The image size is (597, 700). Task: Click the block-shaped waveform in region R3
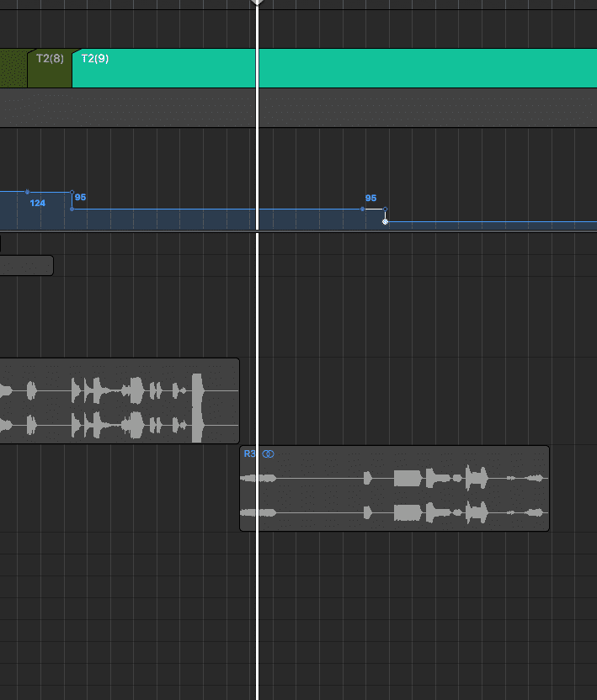pos(407,479)
